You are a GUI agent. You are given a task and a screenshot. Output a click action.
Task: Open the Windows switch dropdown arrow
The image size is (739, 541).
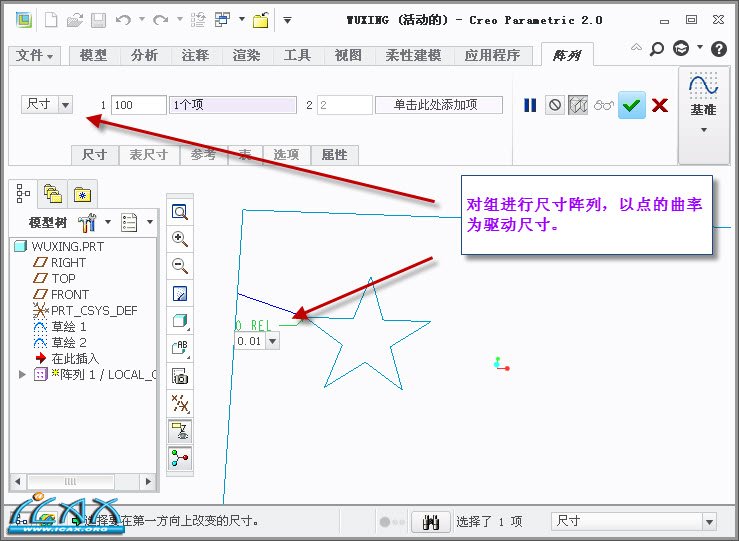click(x=242, y=19)
